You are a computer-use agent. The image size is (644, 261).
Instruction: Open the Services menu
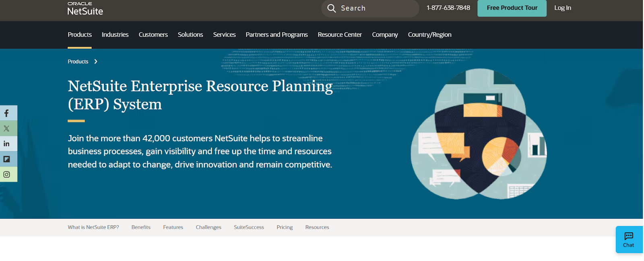[x=225, y=35]
